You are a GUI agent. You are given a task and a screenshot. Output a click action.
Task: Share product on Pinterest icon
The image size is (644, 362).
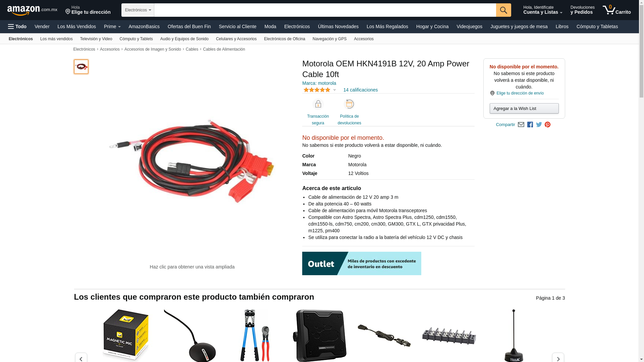point(547,125)
